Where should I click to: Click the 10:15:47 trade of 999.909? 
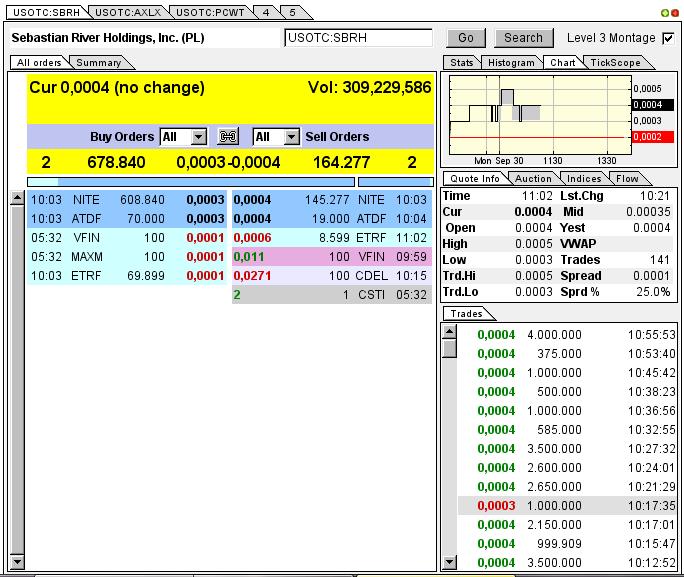point(567,543)
